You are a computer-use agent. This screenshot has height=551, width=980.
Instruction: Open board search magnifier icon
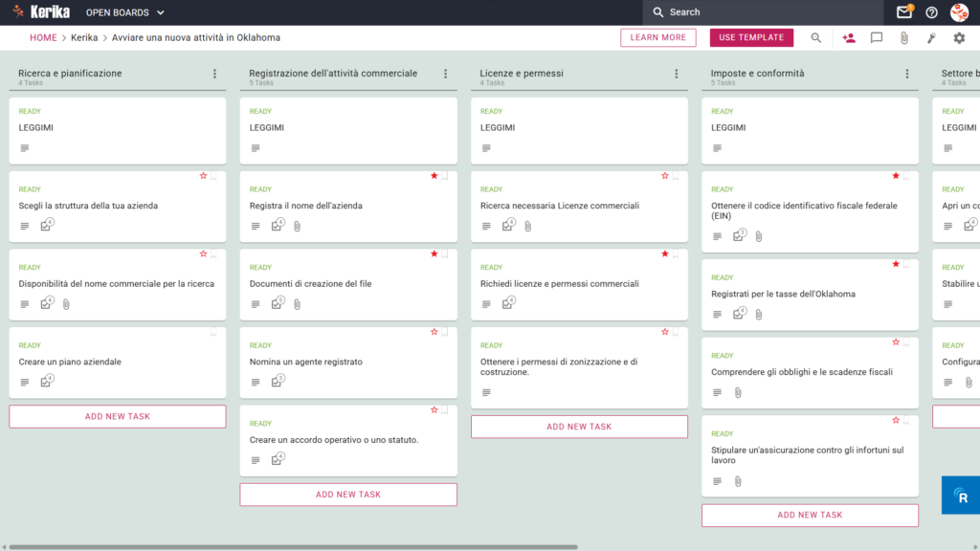[815, 37]
